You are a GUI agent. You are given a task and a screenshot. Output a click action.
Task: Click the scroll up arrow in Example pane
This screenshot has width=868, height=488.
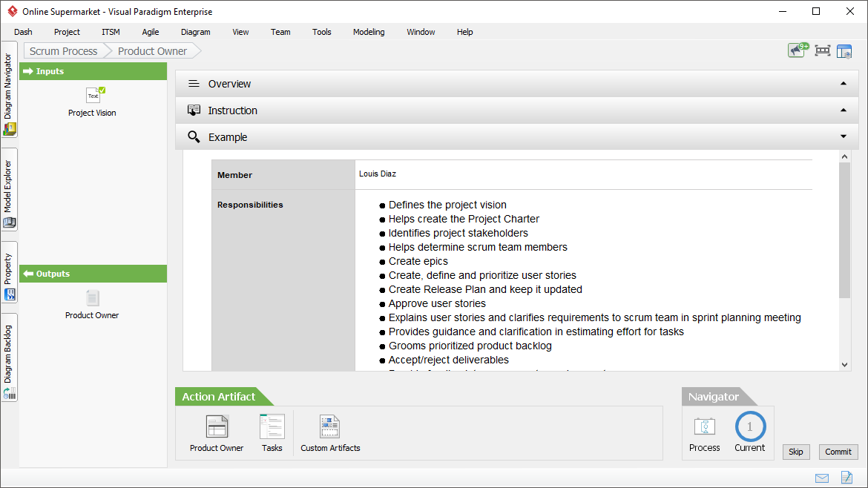[x=844, y=156]
